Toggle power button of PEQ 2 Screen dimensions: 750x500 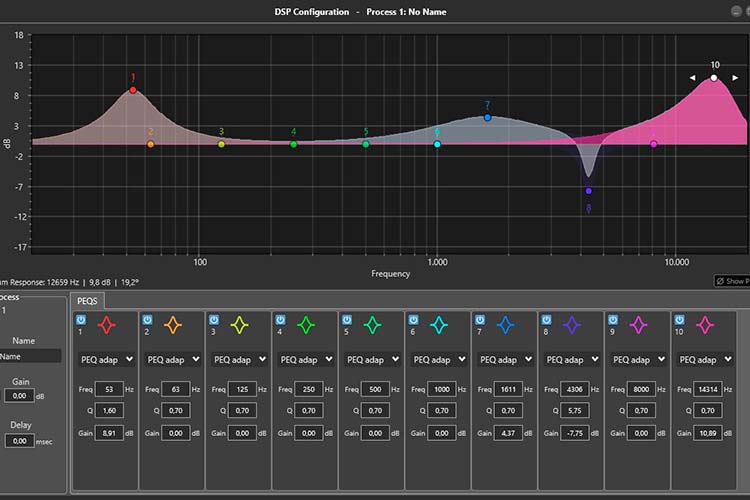(x=147, y=320)
